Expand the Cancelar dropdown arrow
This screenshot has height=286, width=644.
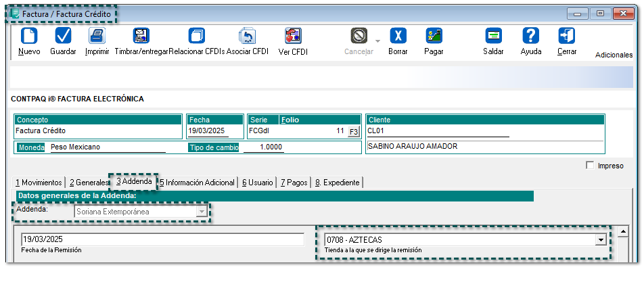tap(377, 41)
